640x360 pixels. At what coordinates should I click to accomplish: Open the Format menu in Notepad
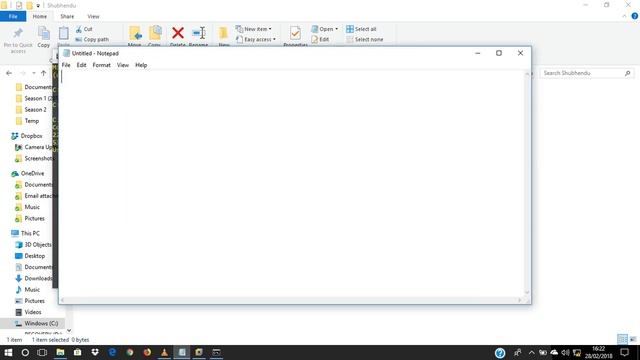(x=101, y=65)
